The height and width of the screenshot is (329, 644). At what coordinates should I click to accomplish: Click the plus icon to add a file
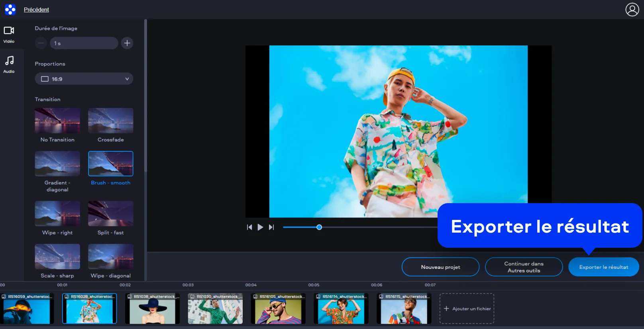[x=446, y=309]
